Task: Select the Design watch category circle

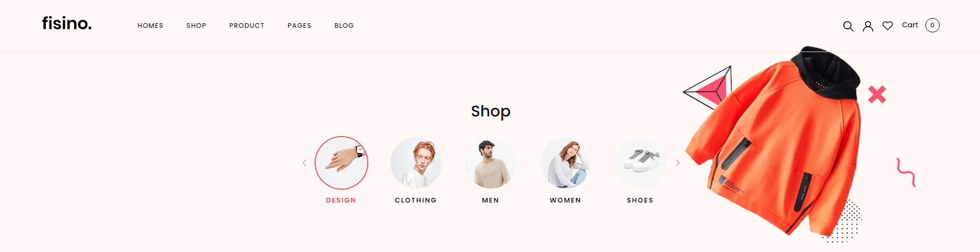Action: 341,163
